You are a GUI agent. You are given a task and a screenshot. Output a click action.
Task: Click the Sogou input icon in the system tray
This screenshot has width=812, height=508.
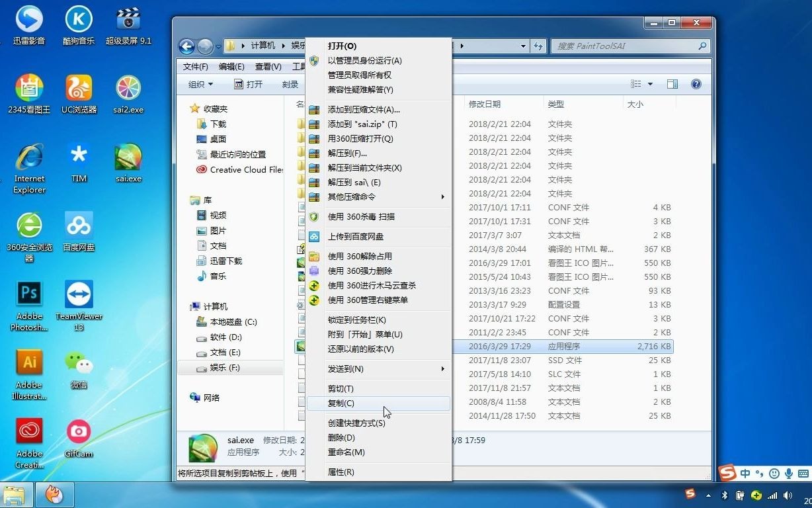[729, 474]
